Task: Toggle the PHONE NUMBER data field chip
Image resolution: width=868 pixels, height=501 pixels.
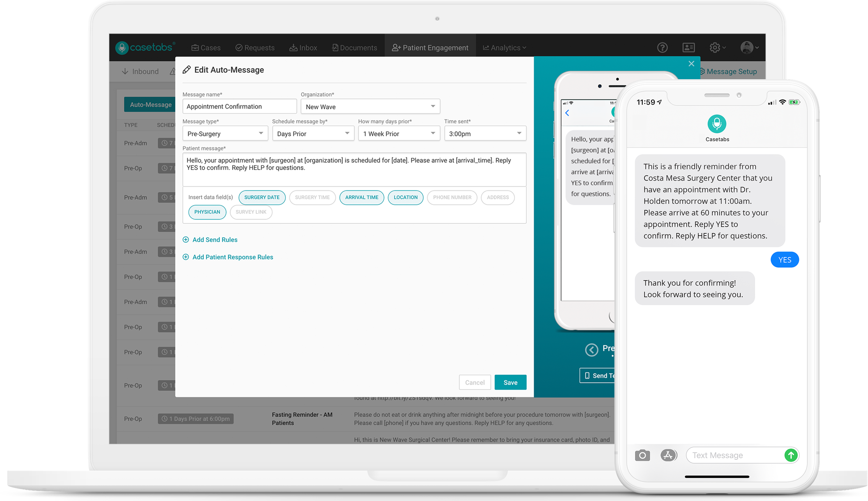Action: (x=452, y=197)
